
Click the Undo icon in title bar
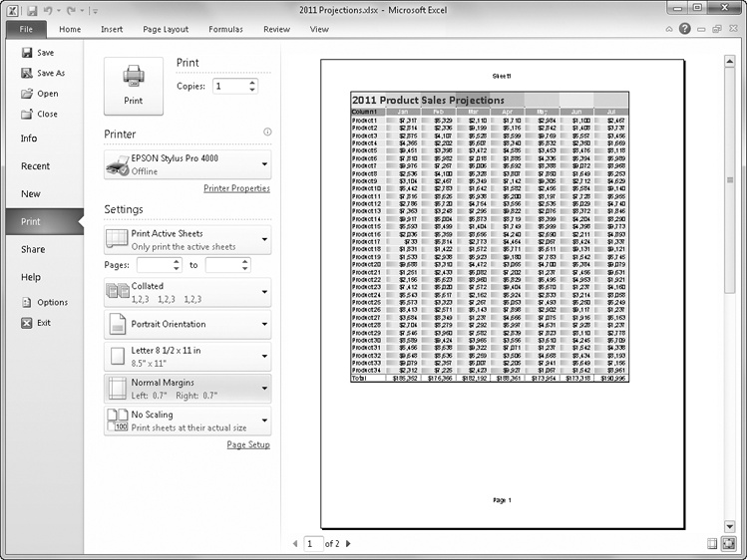click(48, 11)
